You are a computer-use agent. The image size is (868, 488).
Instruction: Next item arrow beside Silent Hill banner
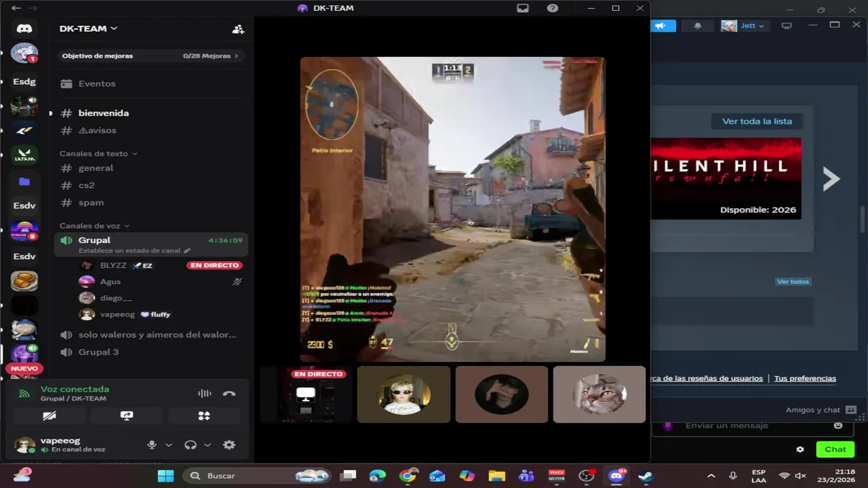click(831, 179)
